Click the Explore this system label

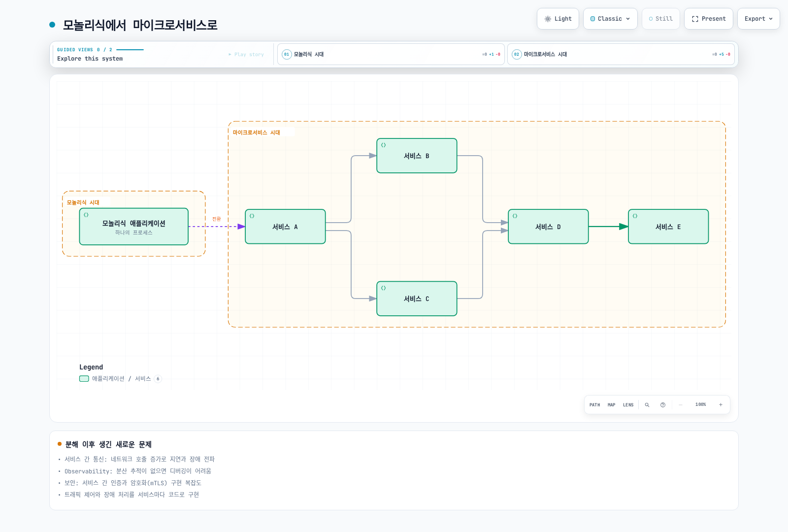point(90,59)
